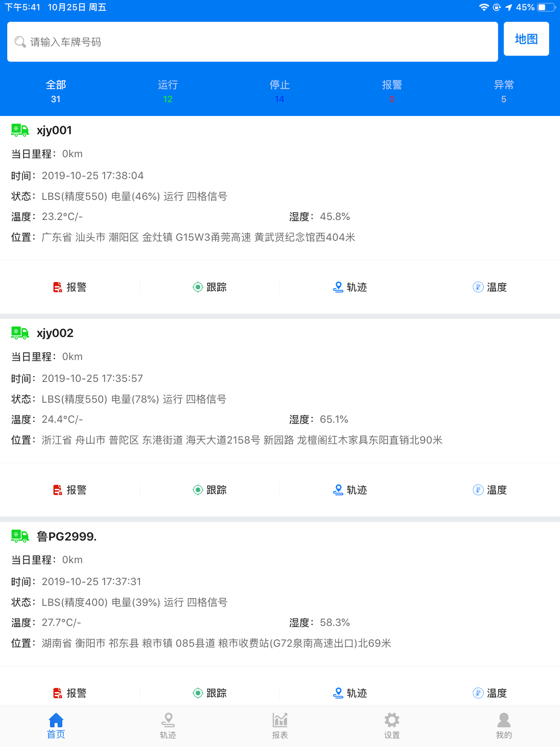Tap 跟踪 tracking icon for xjy001
The image size is (560, 747).
point(198,287)
